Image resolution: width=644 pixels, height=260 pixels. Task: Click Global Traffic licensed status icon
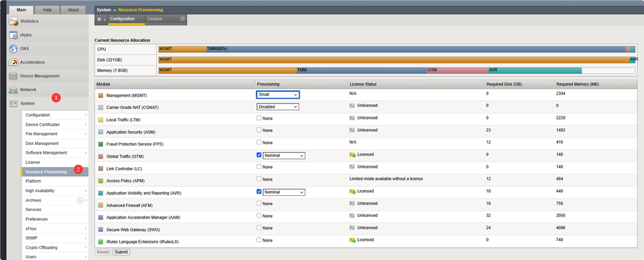point(352,154)
